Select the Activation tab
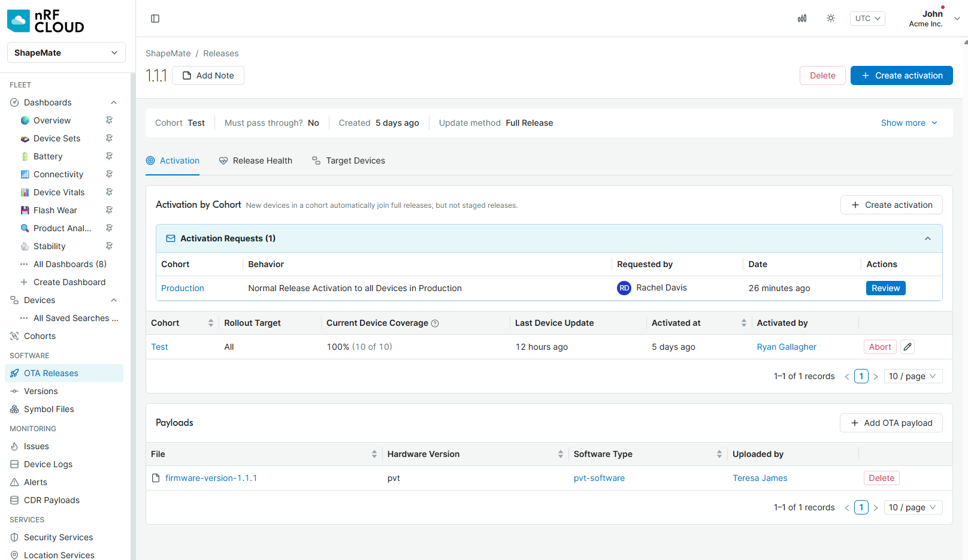The image size is (968, 560). point(173,161)
